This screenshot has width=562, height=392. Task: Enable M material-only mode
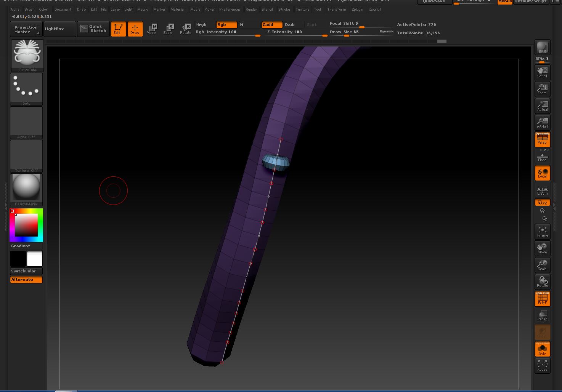tap(249, 25)
